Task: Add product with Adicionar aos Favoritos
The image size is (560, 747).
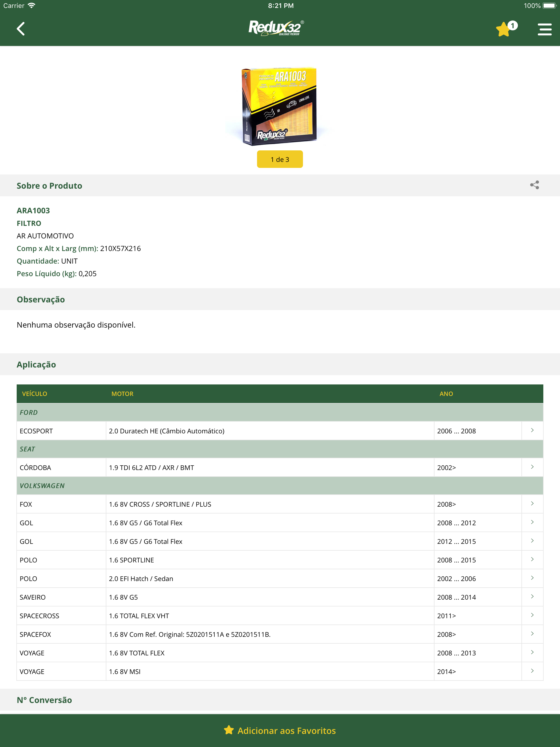Action: pos(280,730)
